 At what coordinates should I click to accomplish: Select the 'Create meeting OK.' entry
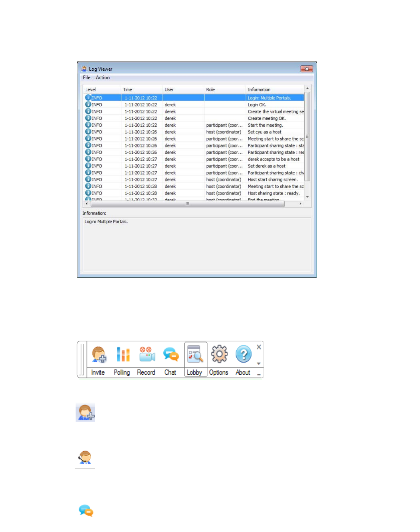pyautogui.click(x=194, y=118)
